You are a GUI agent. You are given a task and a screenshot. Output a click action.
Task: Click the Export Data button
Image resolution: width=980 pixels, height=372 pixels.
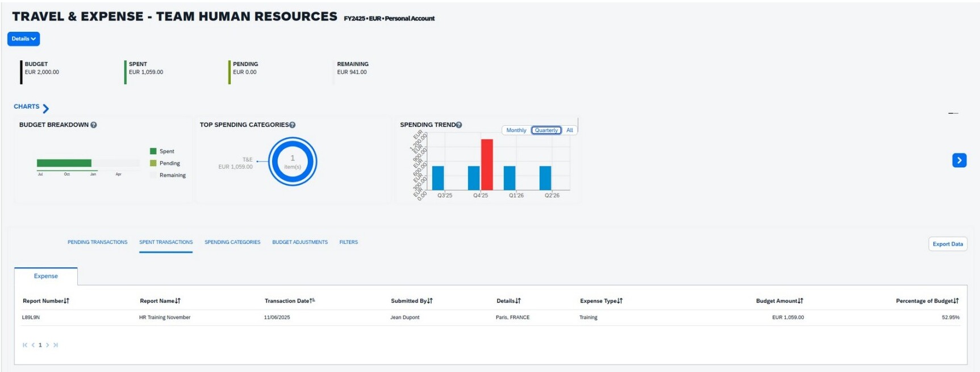coord(948,244)
